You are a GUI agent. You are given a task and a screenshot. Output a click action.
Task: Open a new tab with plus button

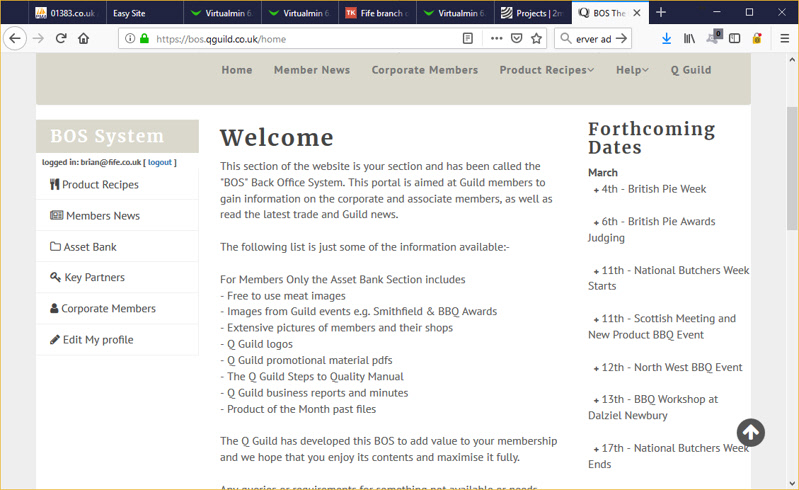661,13
